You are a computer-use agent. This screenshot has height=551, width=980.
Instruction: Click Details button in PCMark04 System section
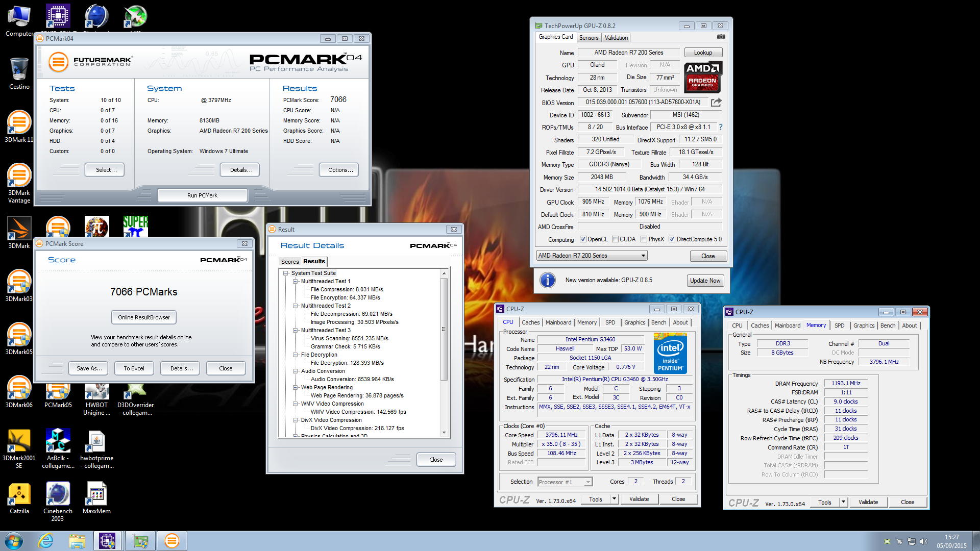(x=240, y=170)
